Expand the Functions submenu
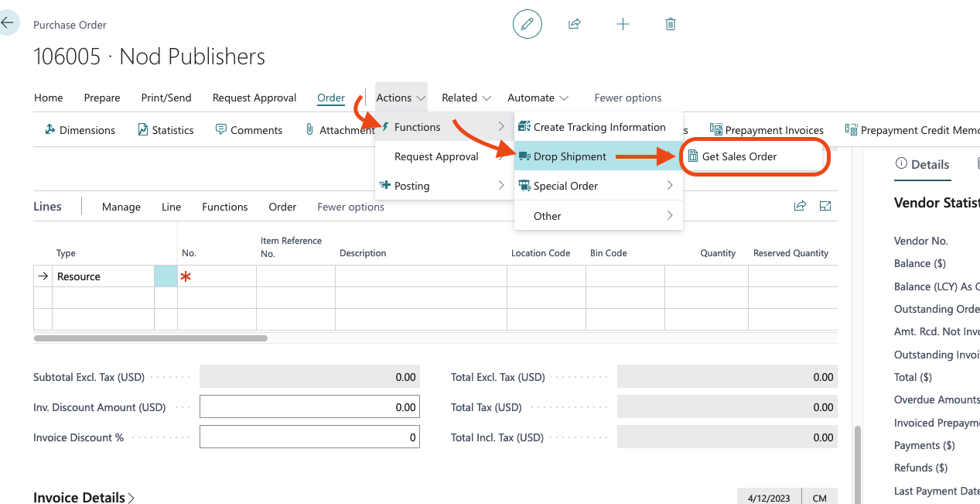Image resolution: width=980 pixels, height=504 pixels. tap(501, 127)
